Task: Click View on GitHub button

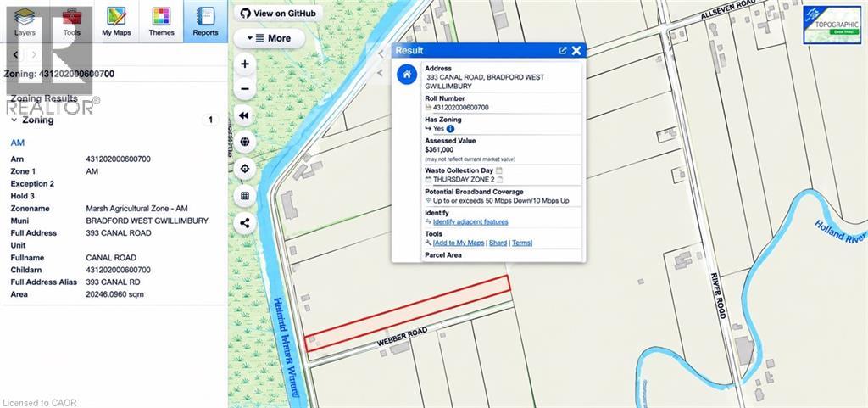Action: 278,14
